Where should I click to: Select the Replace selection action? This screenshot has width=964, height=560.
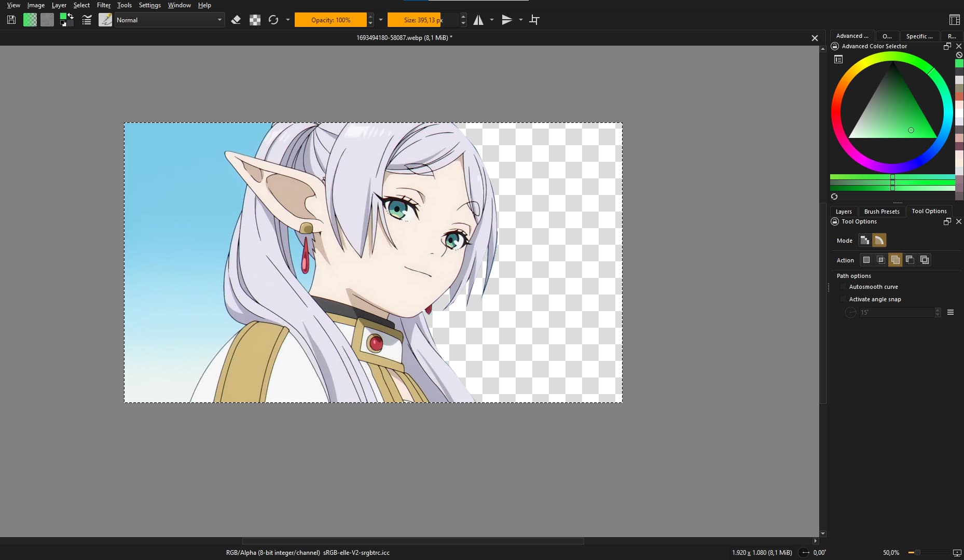point(866,260)
